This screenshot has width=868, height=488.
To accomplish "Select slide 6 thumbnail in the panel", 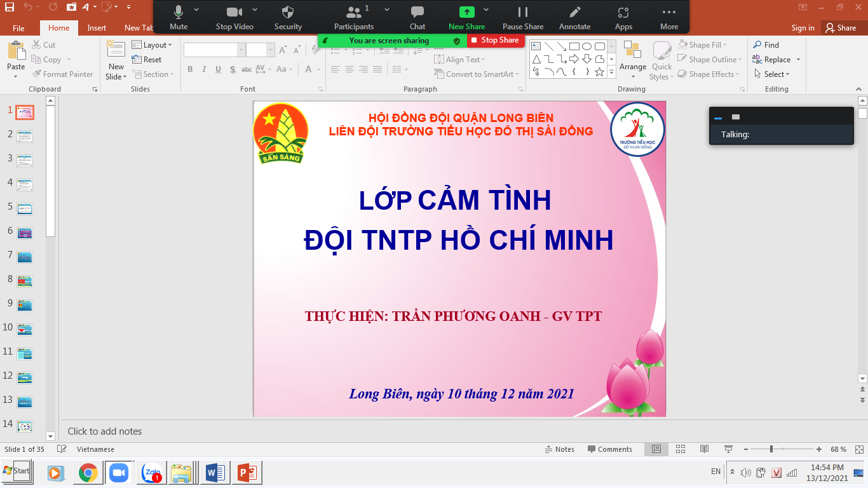I will tap(25, 233).
